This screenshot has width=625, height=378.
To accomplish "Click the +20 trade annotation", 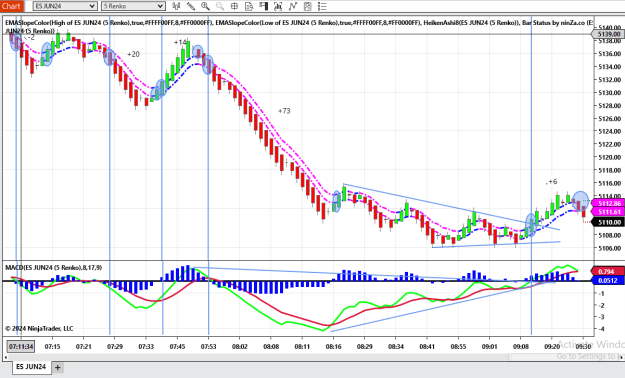I will pos(134,54).
